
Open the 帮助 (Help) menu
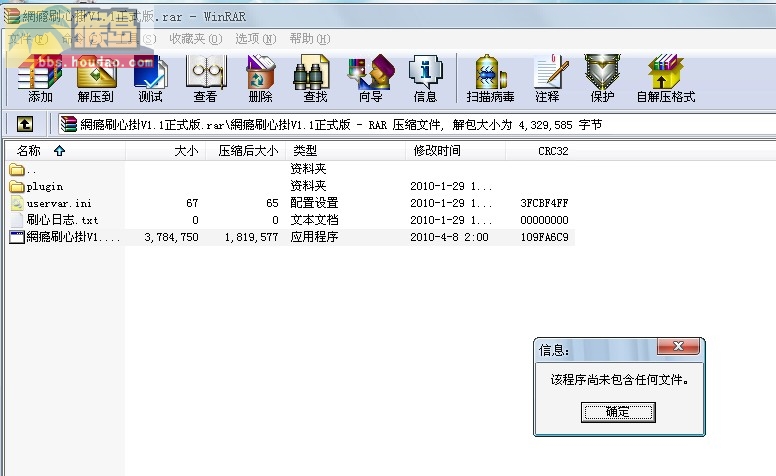point(310,39)
